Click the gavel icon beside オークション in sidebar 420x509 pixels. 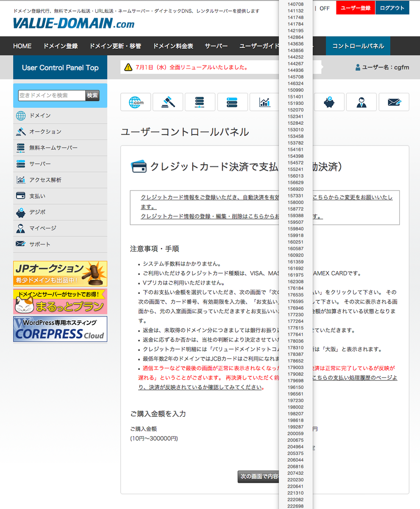click(20, 131)
